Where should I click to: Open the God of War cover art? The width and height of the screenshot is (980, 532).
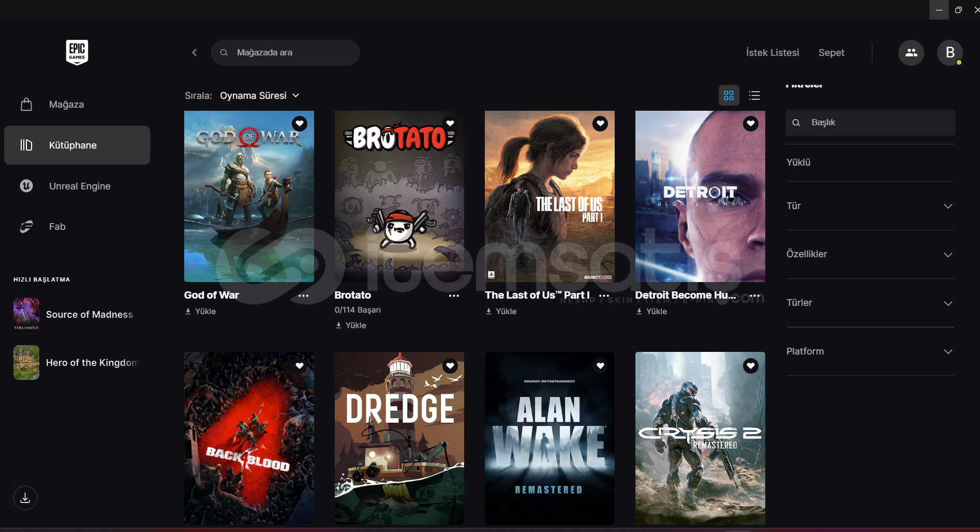click(x=249, y=196)
